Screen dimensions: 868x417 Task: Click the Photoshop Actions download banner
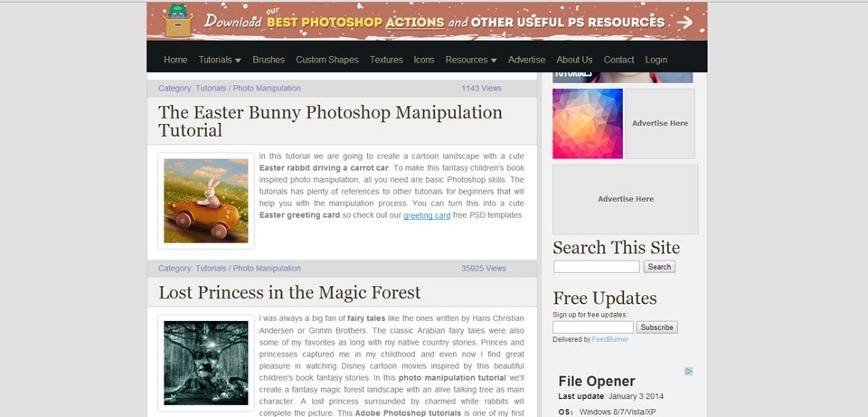[x=427, y=22]
